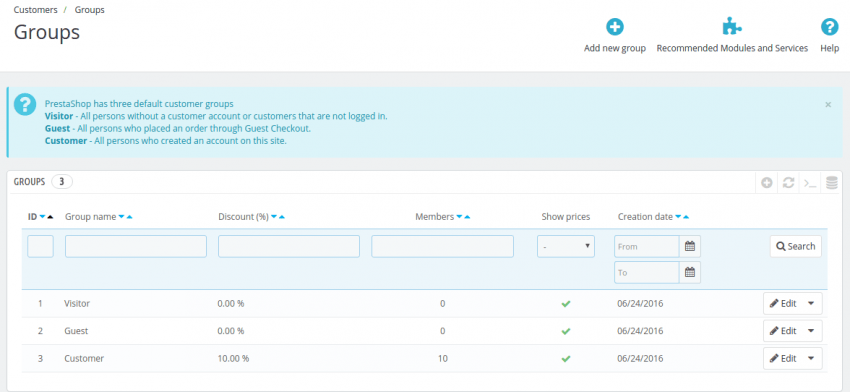Sort Discount (%) descending arrow
The image size is (850, 392).
click(x=274, y=217)
